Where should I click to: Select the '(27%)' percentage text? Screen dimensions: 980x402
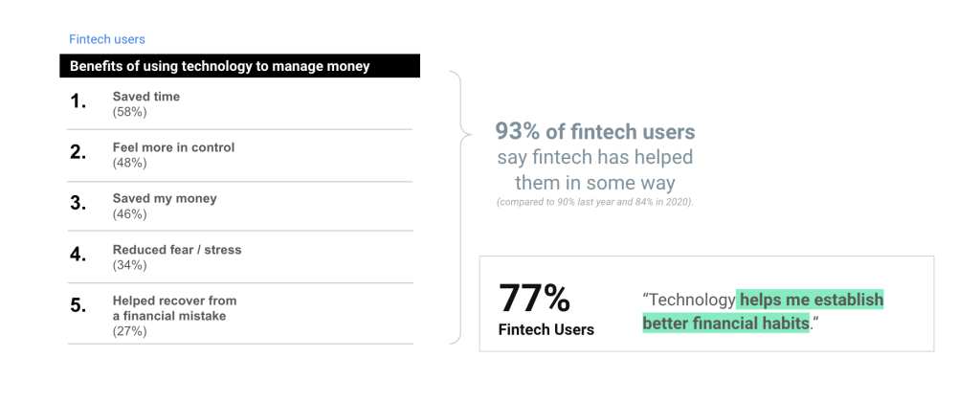129,331
